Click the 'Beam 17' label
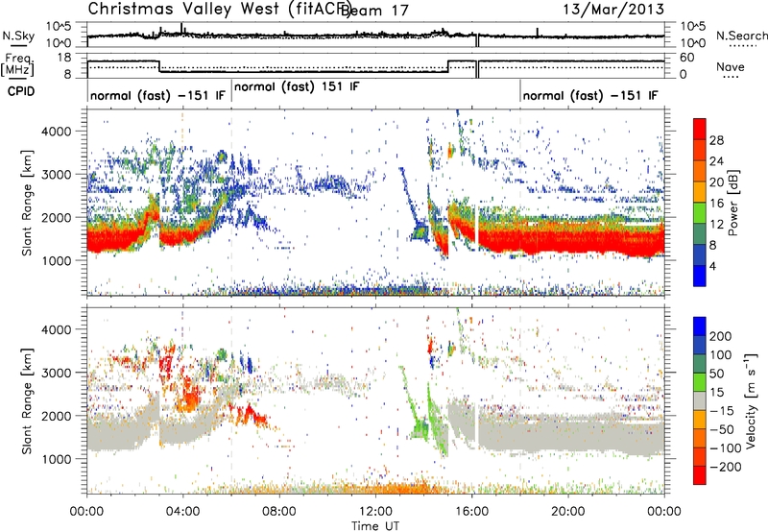768x532 pixels. tap(376, 10)
